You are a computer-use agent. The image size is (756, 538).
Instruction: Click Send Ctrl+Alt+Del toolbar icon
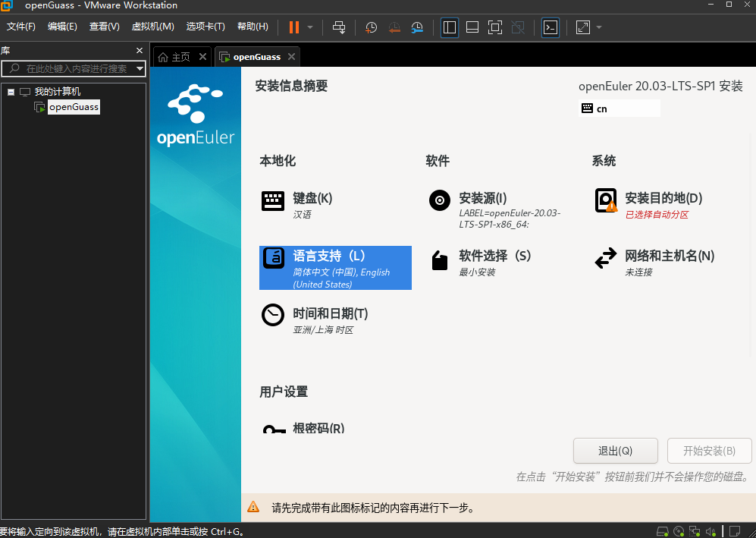click(339, 27)
